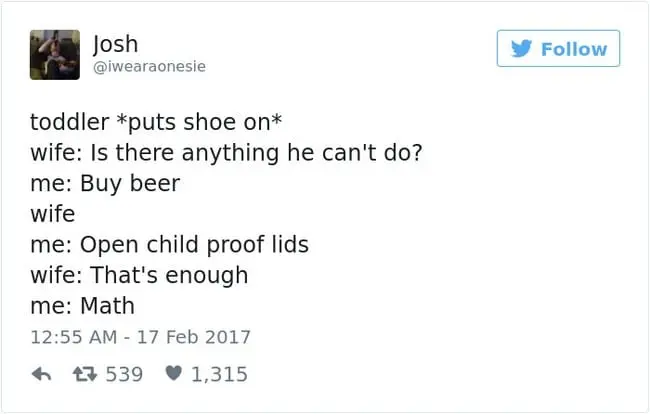Click the text "me: Buy beer"
The image size is (650, 414).
tap(105, 184)
